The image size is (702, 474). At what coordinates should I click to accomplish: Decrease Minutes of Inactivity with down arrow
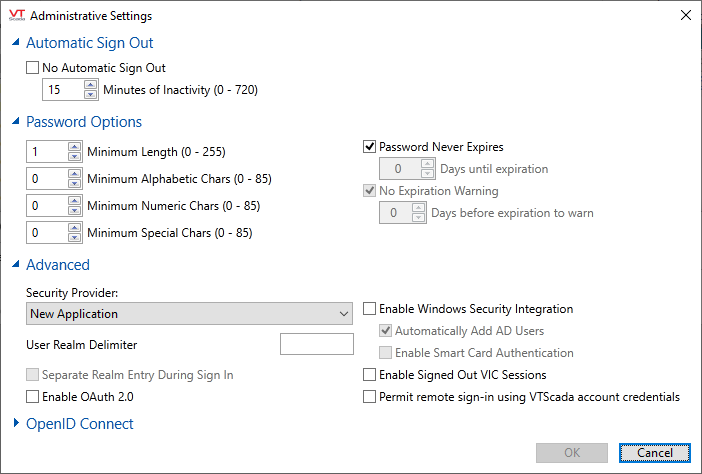[89, 94]
